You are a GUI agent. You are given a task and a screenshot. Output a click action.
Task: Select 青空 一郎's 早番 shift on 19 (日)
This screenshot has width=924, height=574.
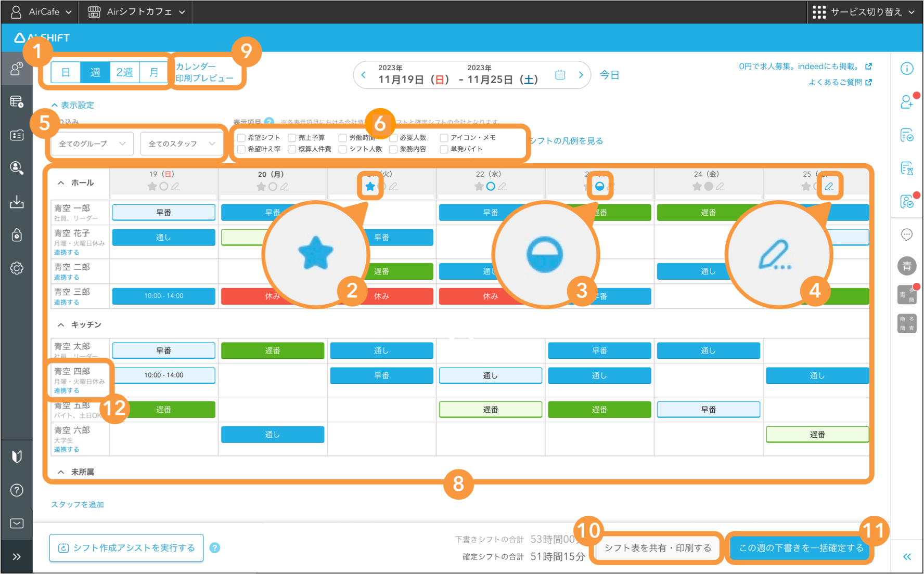164,212
